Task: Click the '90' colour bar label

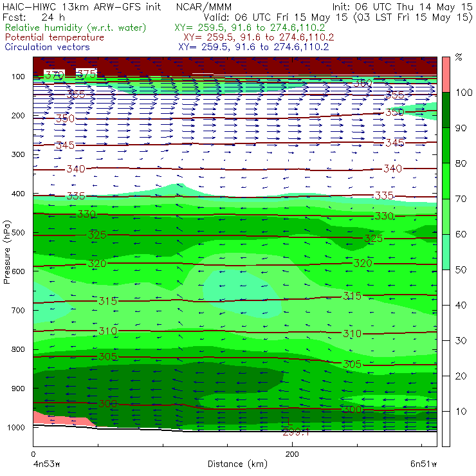Action: click(461, 128)
